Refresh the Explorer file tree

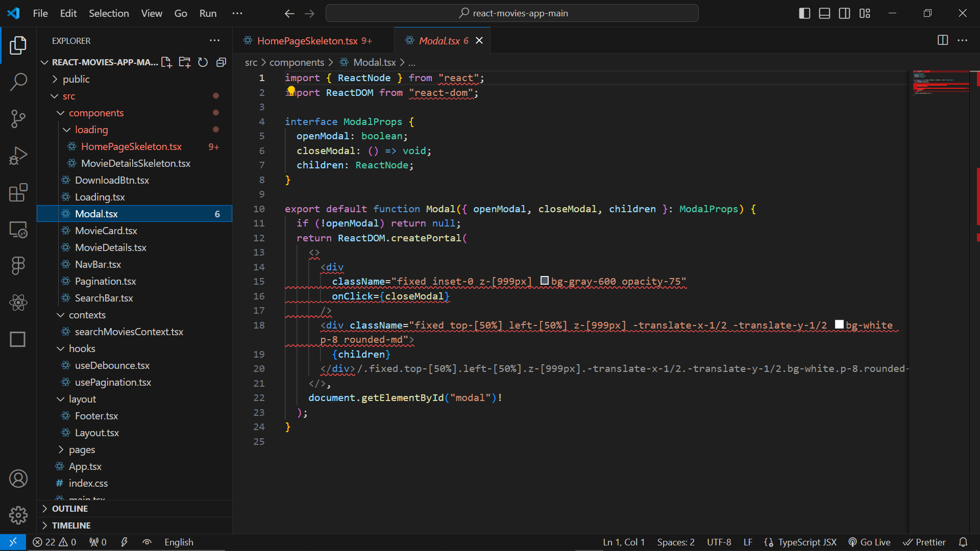point(203,62)
